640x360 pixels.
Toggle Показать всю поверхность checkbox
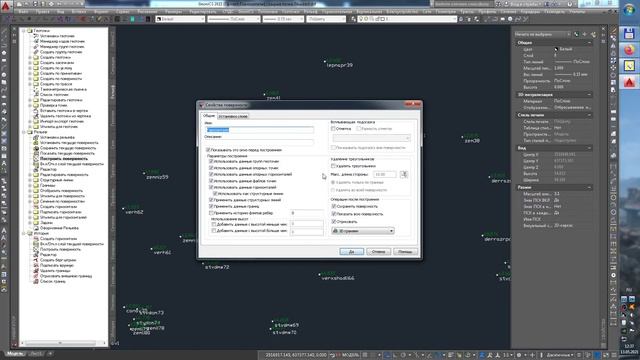333,214
